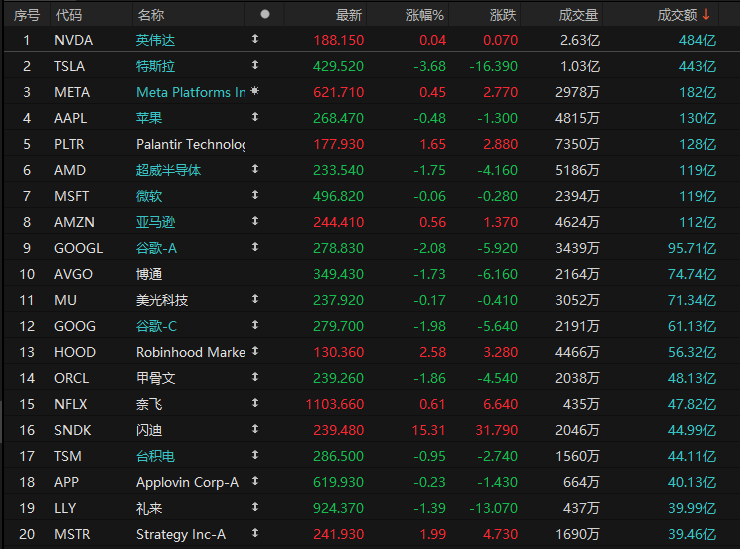Screen dimensions: 740x549
Task: Select the 奈飞 name cell
Action: [149, 404]
